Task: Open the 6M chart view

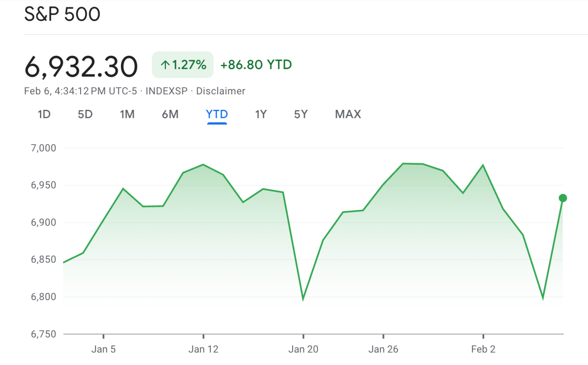Action: [170, 114]
